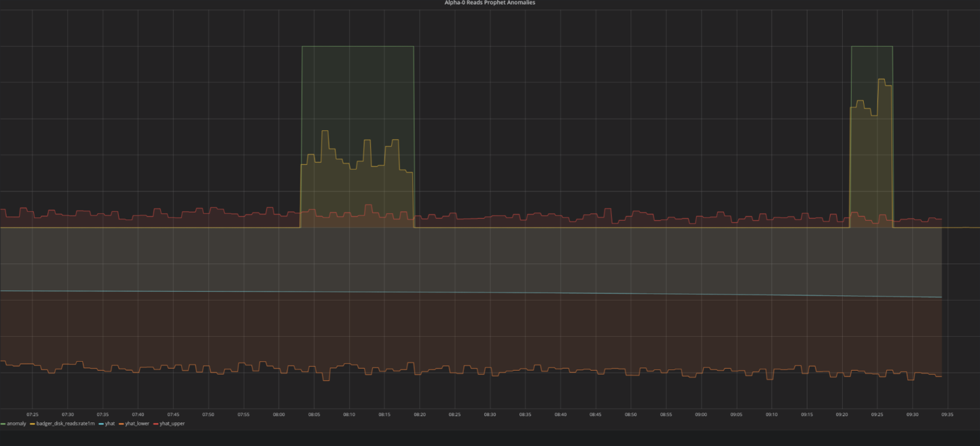The height and width of the screenshot is (446, 980).
Task: Open the yhat_upper legend entry to isolate it
Action: click(172, 423)
